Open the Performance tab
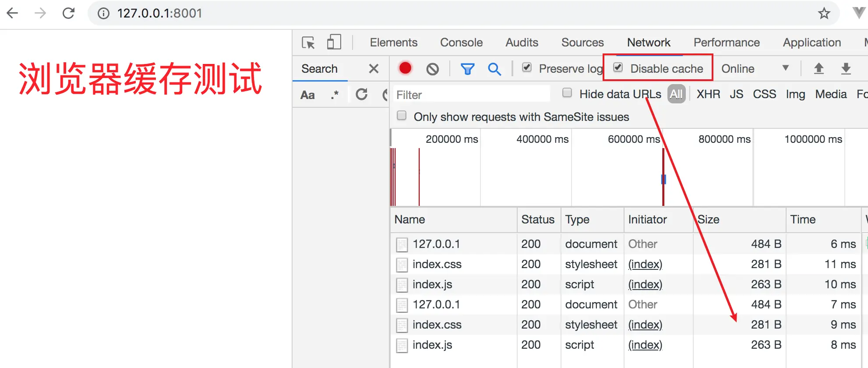868x368 pixels. (727, 42)
